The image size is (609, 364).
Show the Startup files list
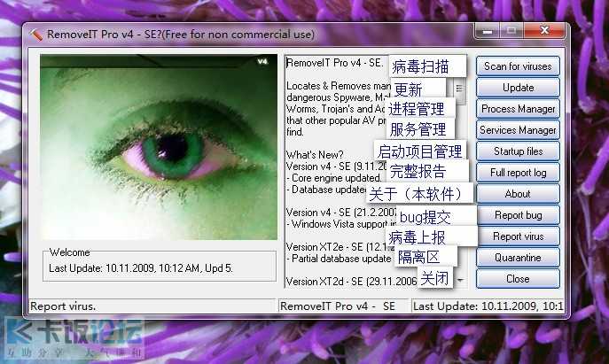click(518, 151)
